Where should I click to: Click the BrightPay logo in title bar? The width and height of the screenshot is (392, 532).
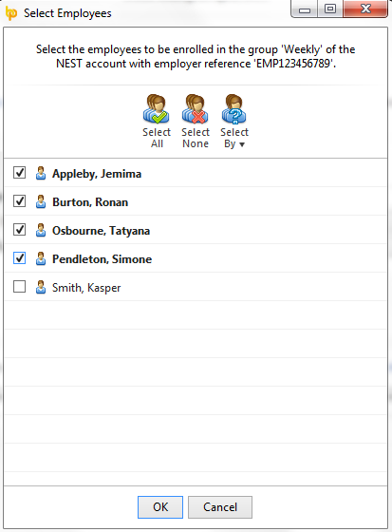11,13
